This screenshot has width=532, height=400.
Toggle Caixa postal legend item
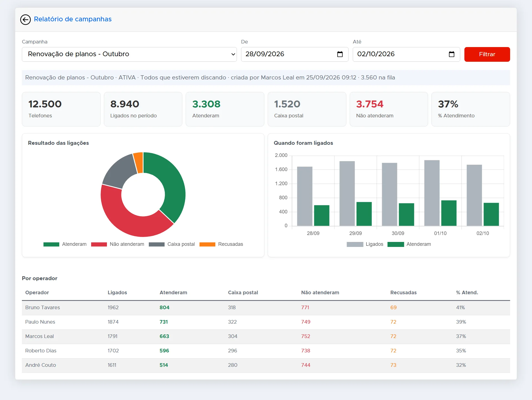point(172,244)
